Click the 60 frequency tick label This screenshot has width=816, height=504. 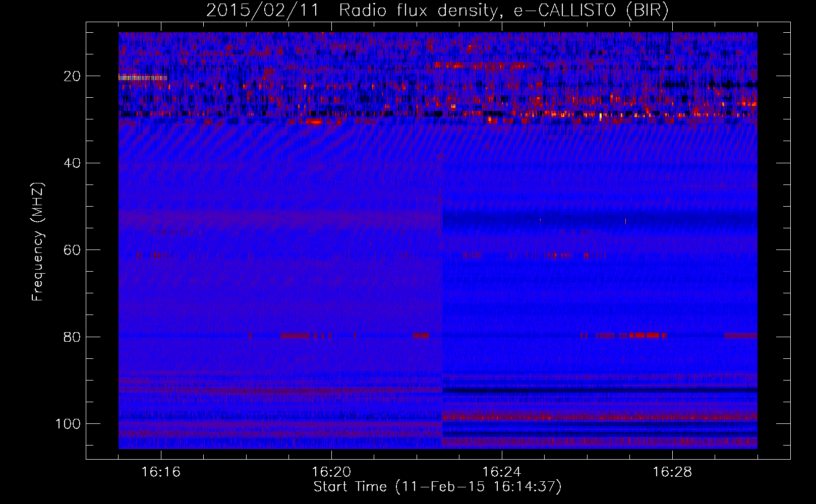[x=73, y=250]
